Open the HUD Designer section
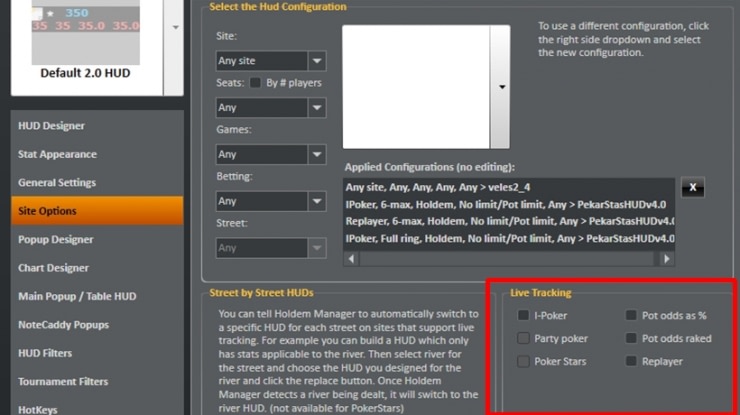 coord(97,126)
